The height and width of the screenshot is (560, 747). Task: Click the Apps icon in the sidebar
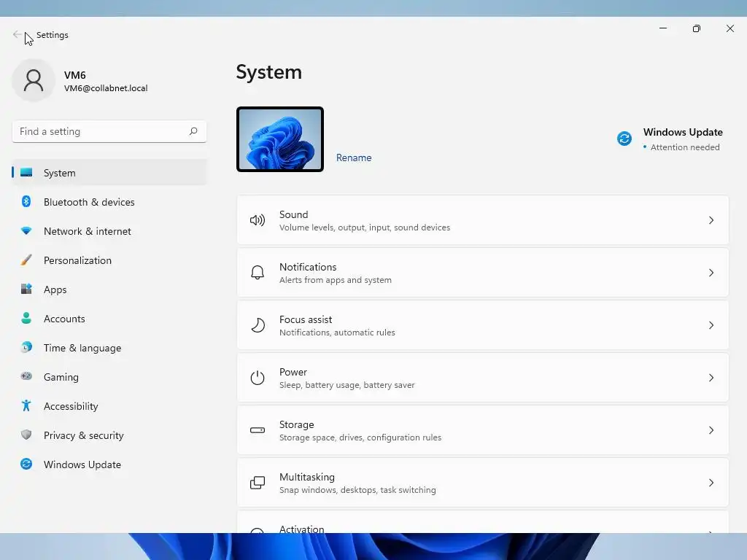[26, 289]
